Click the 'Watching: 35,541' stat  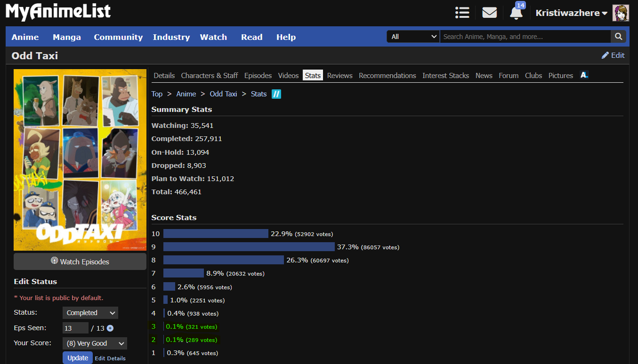click(182, 125)
